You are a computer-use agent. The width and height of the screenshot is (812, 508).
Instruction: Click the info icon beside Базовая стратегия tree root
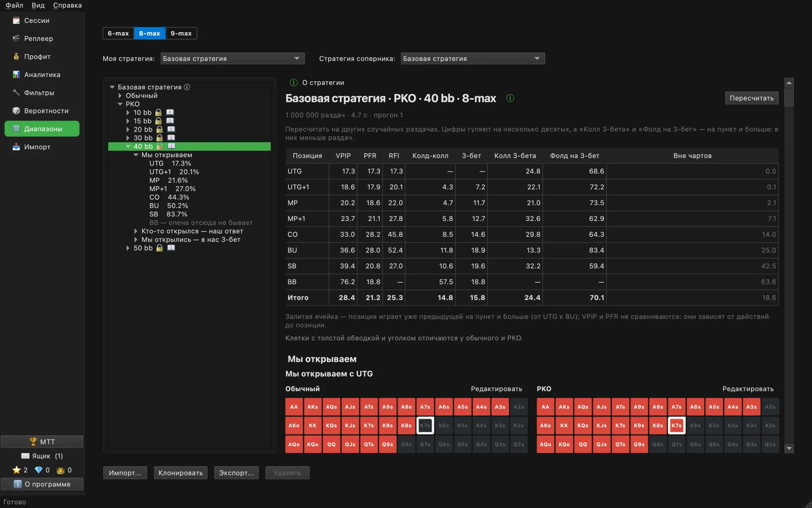click(187, 87)
